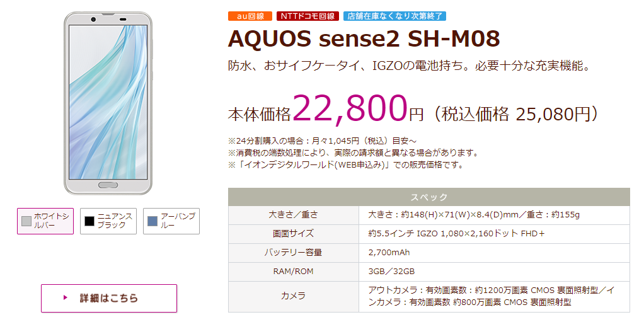Image resolution: width=644 pixels, height=322 pixels.
Task: Click the black color swatch square
Action: [89, 221]
